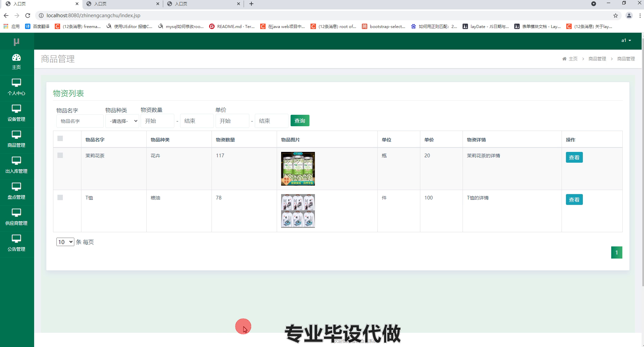
Task: Open the a1 user dropdown menu
Action: click(626, 40)
